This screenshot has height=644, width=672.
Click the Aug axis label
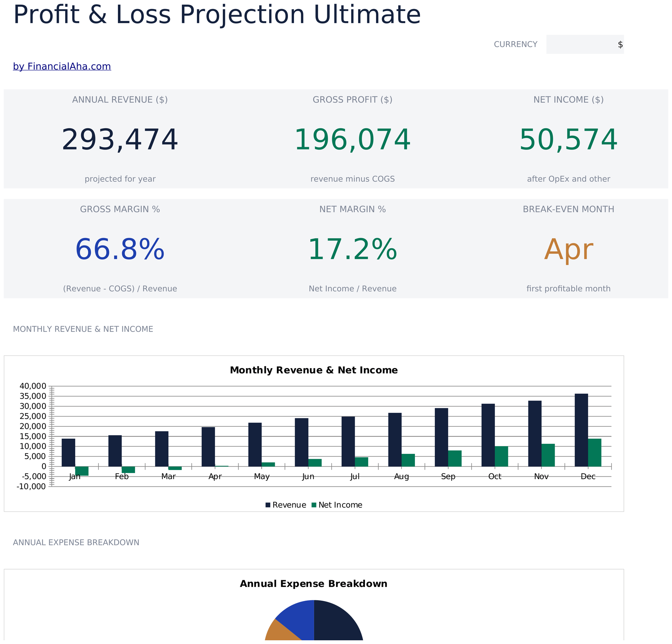(402, 477)
